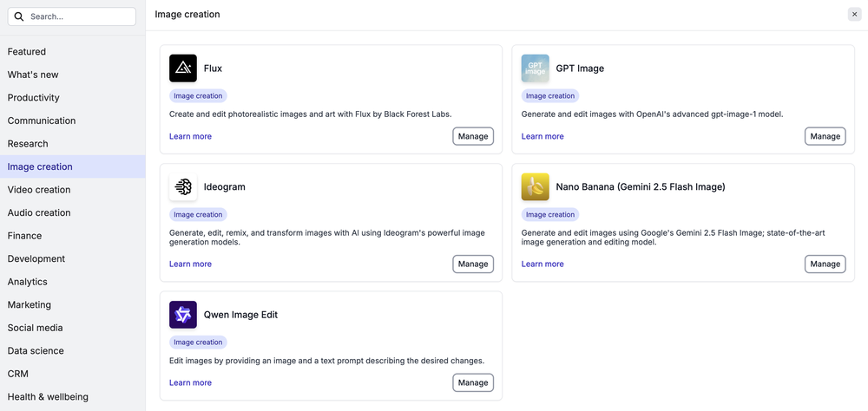
Task: Click the GPT Image app icon
Action: coord(535,68)
